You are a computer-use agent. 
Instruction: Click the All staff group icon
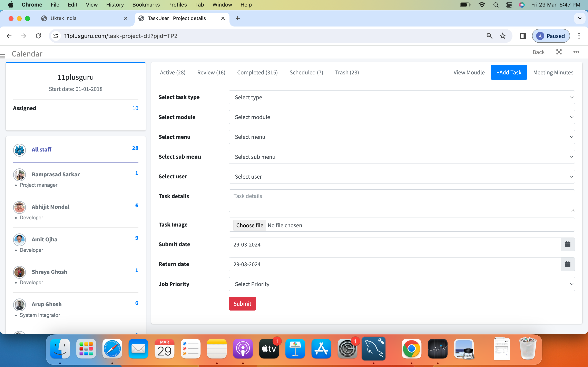(x=19, y=150)
